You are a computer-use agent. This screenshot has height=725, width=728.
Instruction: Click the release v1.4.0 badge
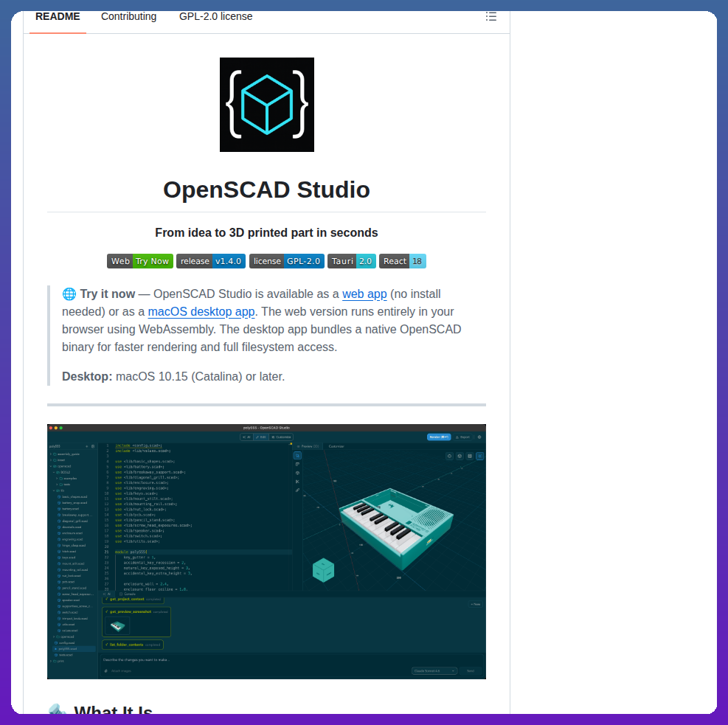pos(211,261)
